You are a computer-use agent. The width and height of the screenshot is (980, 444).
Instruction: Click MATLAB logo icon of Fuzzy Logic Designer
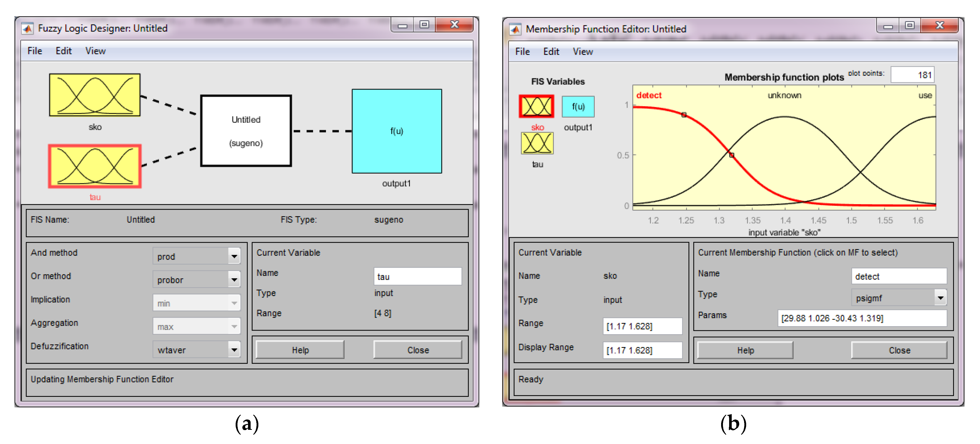coord(27,29)
